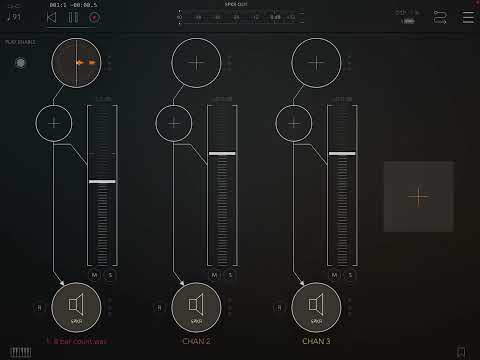Pause playback with the transport pause button

[73, 17]
